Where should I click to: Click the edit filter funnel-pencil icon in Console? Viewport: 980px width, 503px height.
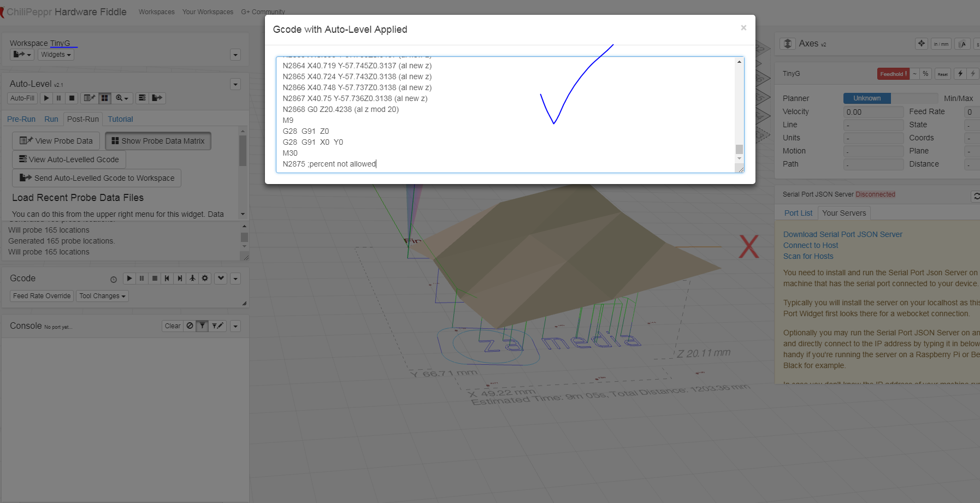click(x=217, y=326)
